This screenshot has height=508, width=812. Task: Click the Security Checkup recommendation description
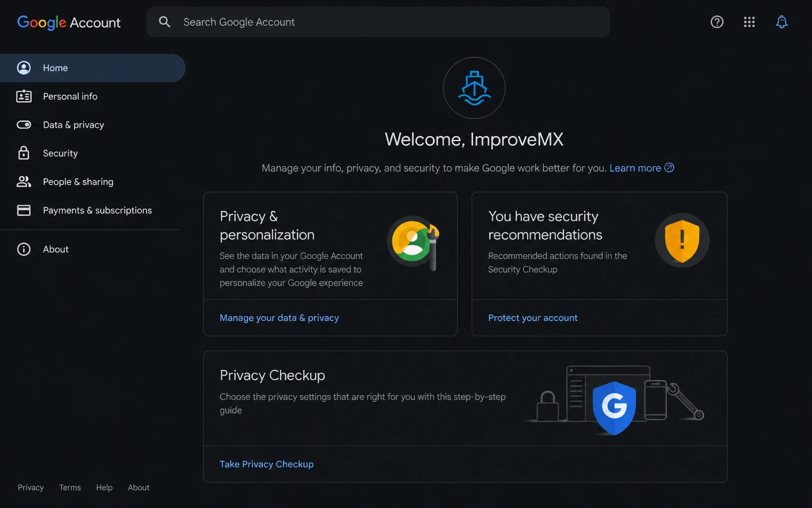[558, 262]
